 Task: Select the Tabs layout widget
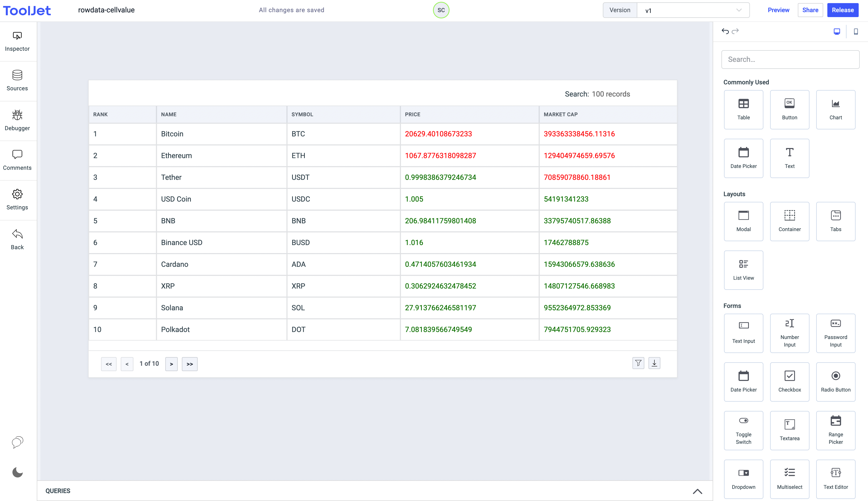pos(836,222)
